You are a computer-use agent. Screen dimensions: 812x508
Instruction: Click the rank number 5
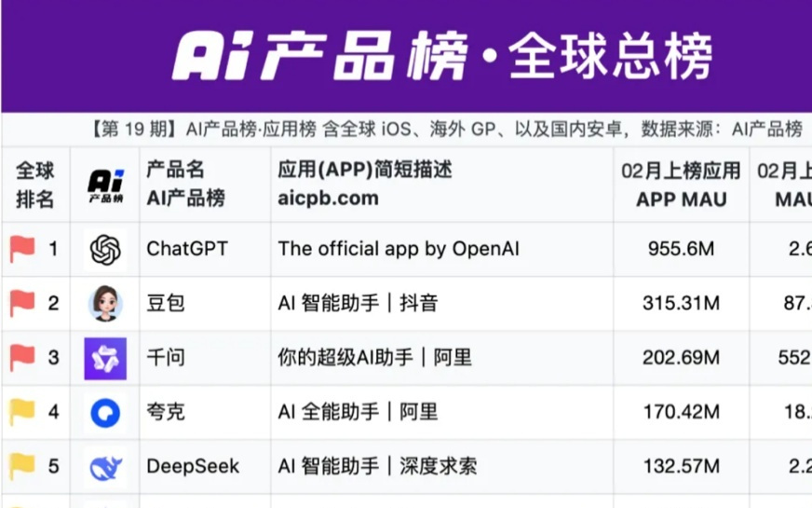(x=53, y=467)
